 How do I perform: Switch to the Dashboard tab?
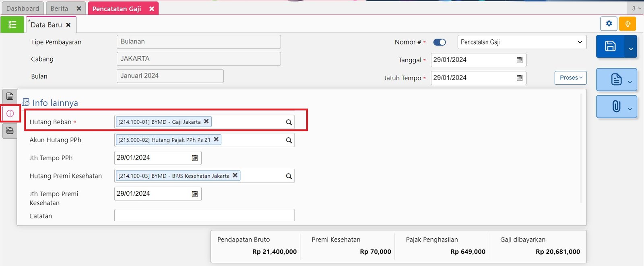pyautogui.click(x=23, y=8)
